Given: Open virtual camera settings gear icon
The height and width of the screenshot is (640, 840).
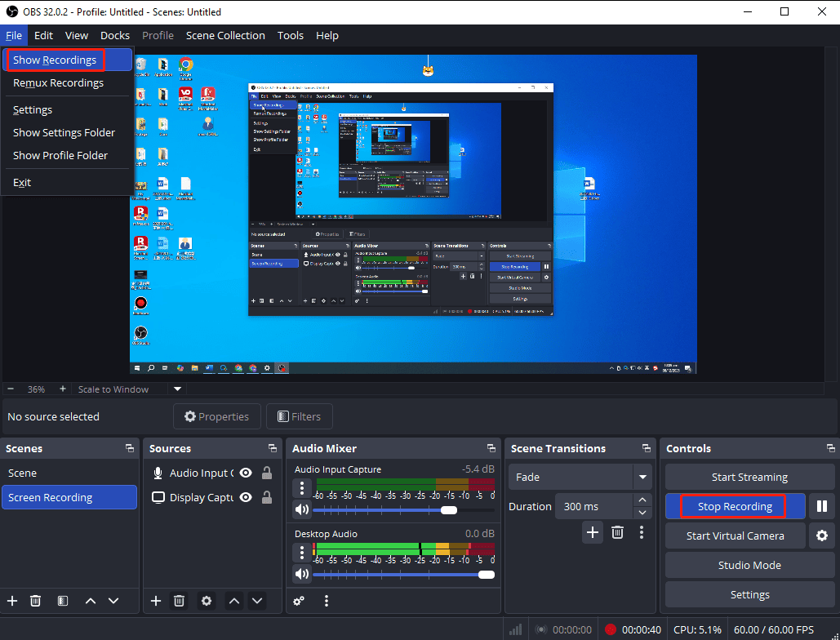Looking at the screenshot, I should (822, 536).
